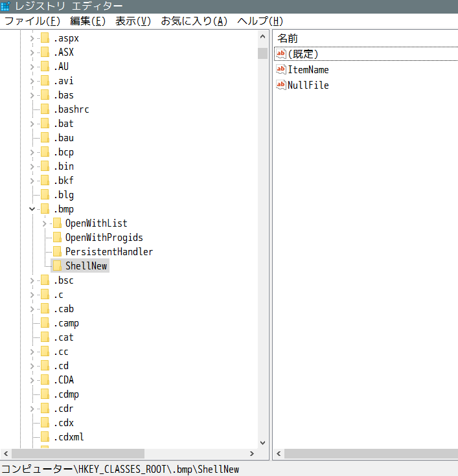This screenshot has height=476, width=458.
Task: Select the .CDA key label
Action: tap(63, 380)
